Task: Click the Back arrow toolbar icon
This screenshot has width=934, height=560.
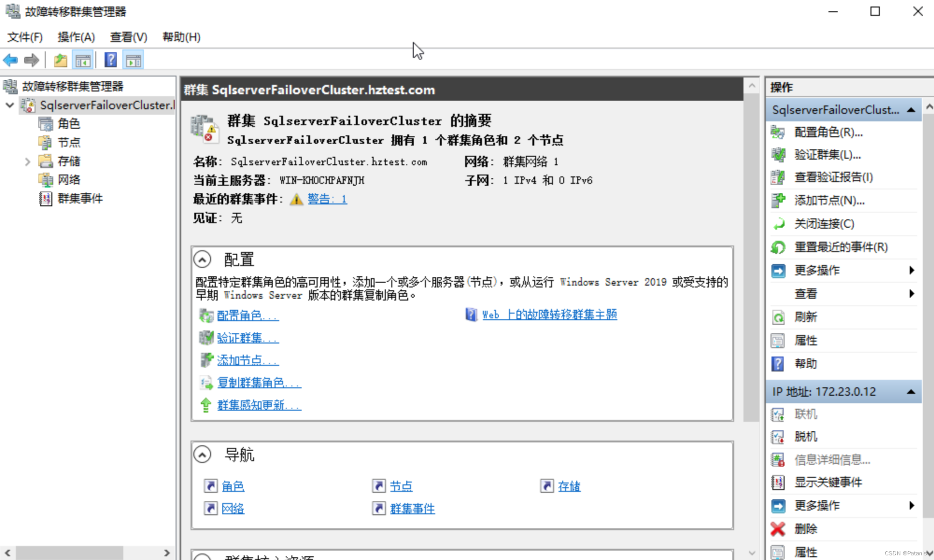Action: (10, 60)
